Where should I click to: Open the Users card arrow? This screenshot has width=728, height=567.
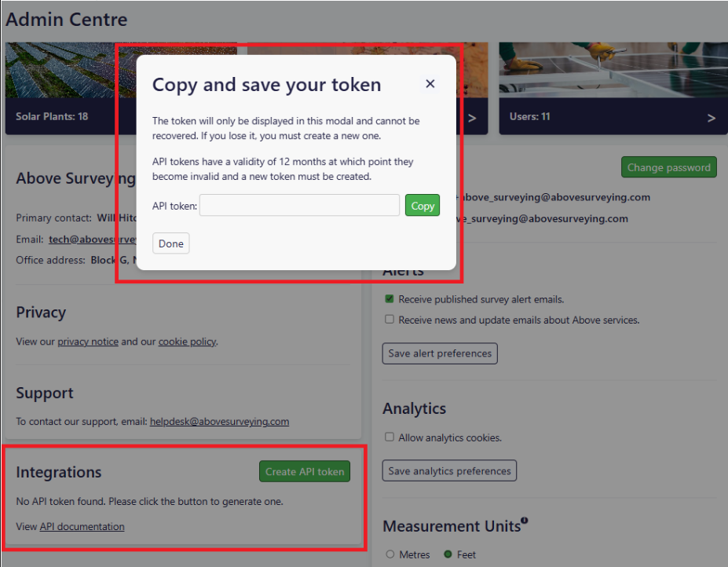[x=711, y=118]
